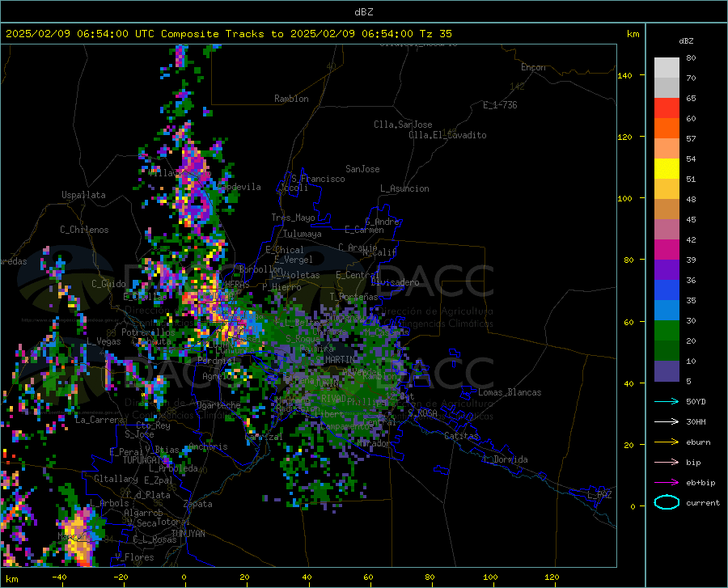Click the Divisadero label

(x=395, y=282)
